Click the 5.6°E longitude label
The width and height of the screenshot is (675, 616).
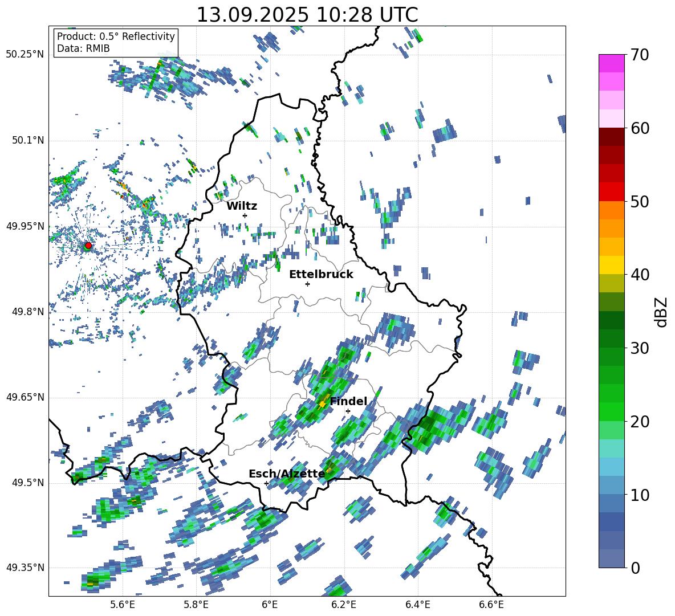tap(123, 605)
